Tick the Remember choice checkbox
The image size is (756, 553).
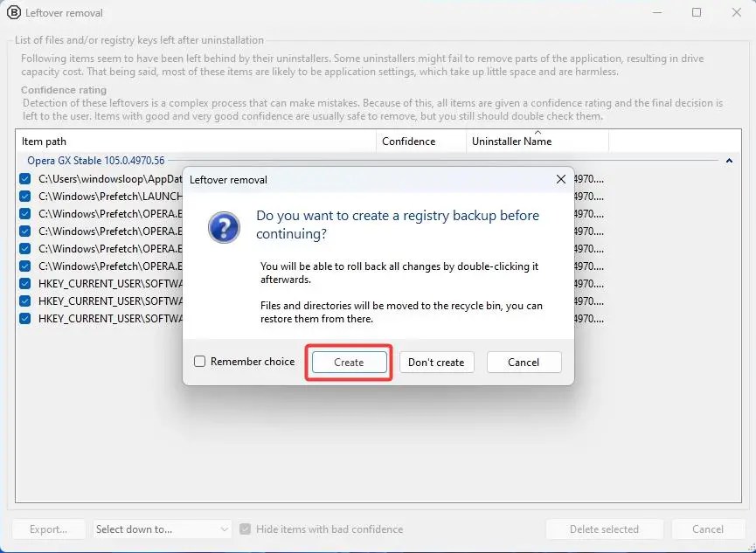tap(199, 361)
